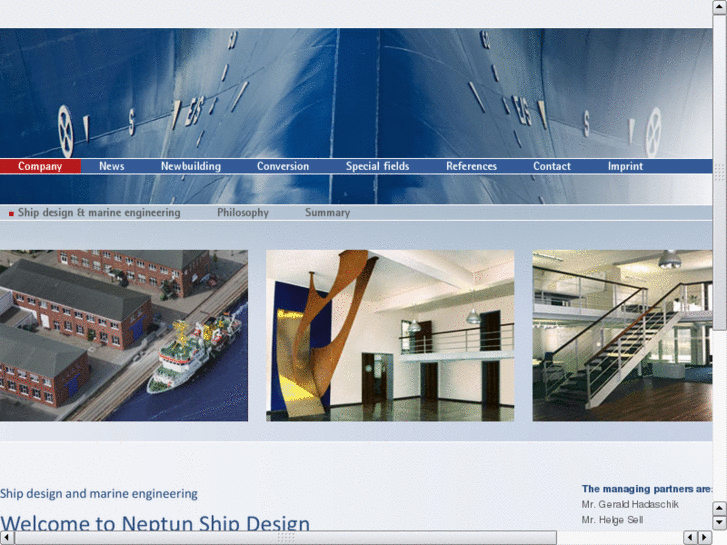Click the name Mr. Gerald Hadaschik
727x545 pixels.
(x=630, y=504)
